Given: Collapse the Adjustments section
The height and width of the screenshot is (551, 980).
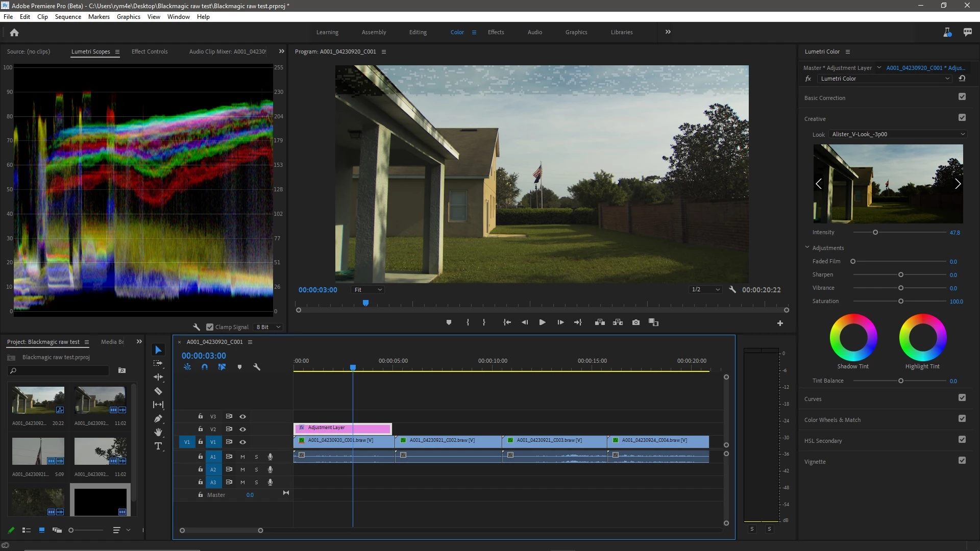Looking at the screenshot, I should (x=807, y=247).
